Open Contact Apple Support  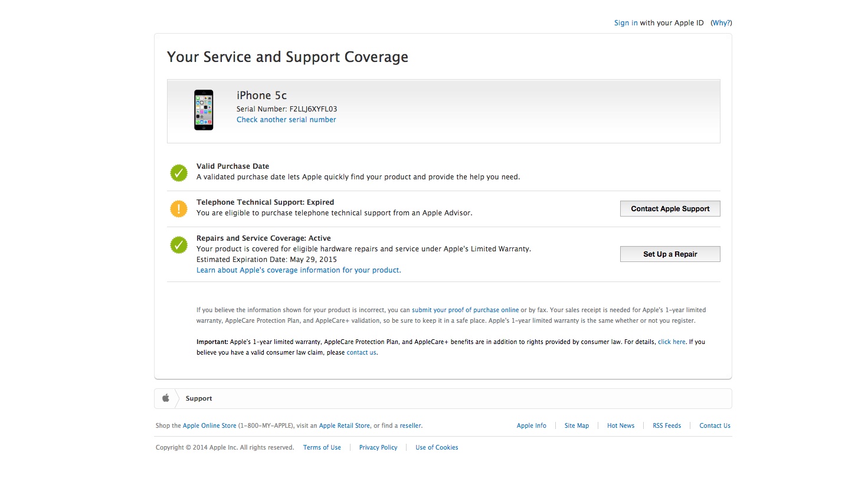tap(670, 209)
